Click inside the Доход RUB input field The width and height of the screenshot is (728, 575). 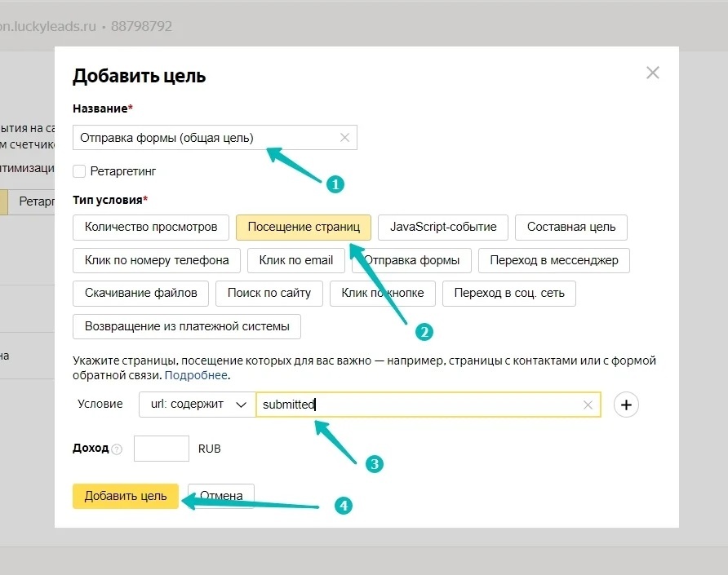pyautogui.click(x=161, y=449)
